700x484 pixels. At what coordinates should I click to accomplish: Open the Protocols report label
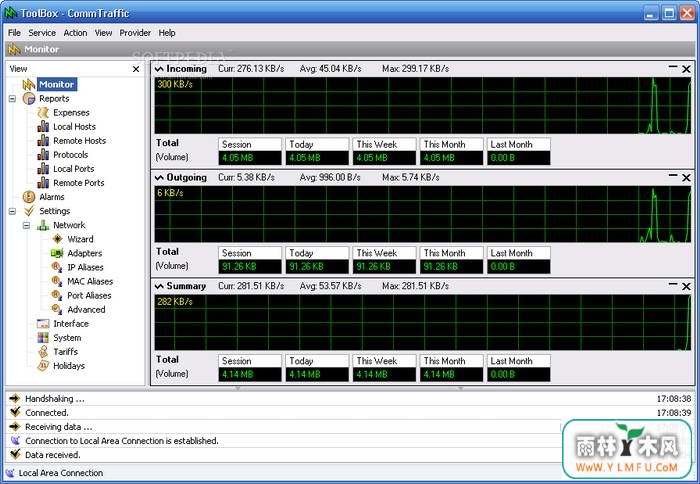click(x=71, y=154)
